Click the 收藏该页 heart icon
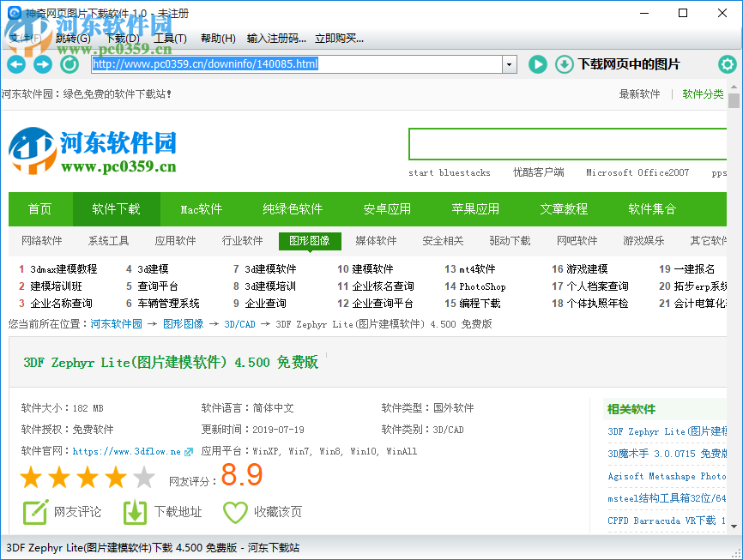The width and height of the screenshot is (743, 560). tap(236, 512)
